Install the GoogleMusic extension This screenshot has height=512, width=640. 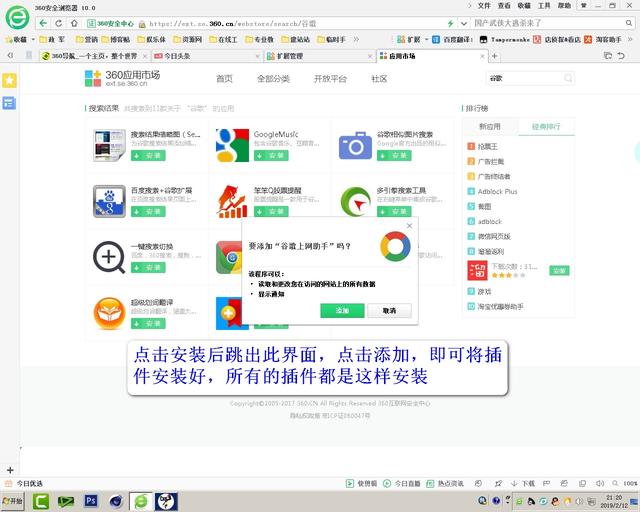271,156
